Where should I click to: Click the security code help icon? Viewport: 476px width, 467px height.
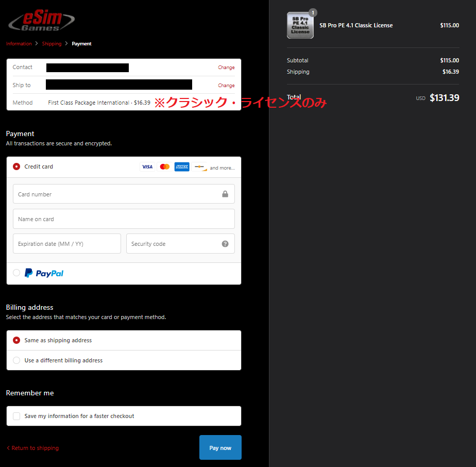pyautogui.click(x=225, y=244)
